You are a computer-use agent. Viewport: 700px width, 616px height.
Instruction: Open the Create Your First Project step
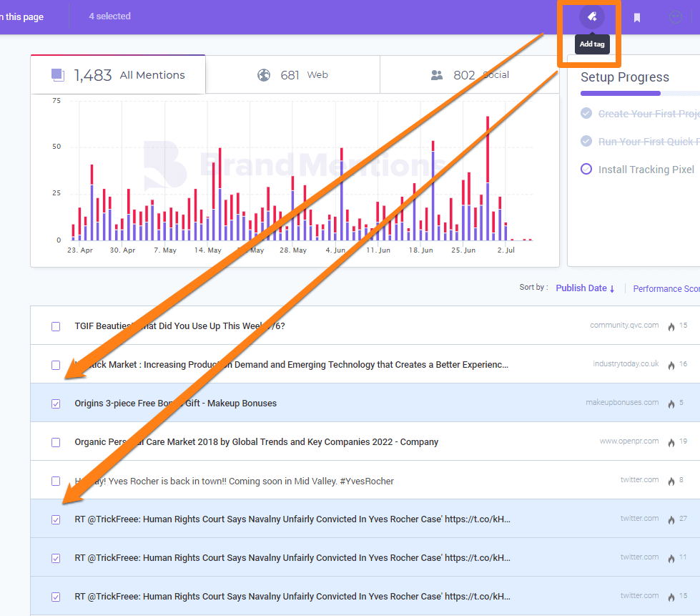pos(649,114)
